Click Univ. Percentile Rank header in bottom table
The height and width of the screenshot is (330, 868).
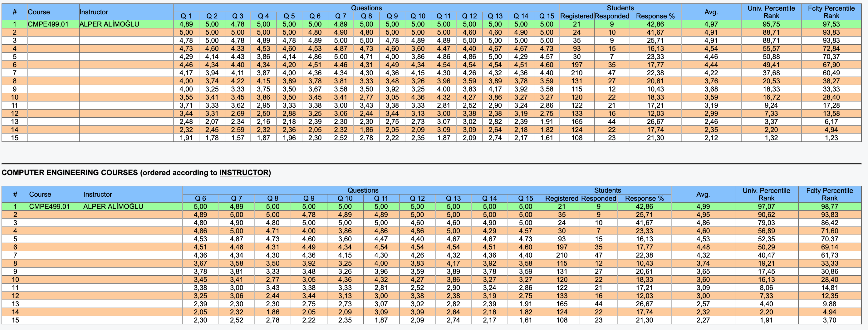pyautogui.click(x=766, y=194)
